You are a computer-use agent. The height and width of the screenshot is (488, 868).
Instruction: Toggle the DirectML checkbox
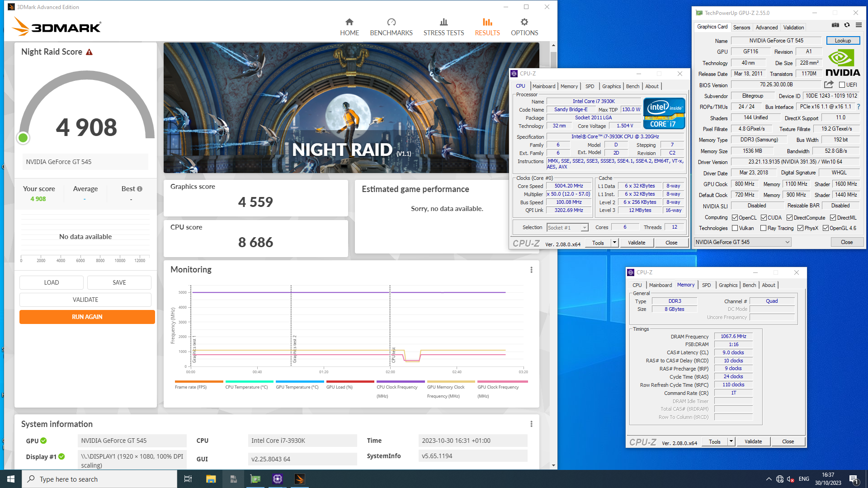point(833,218)
